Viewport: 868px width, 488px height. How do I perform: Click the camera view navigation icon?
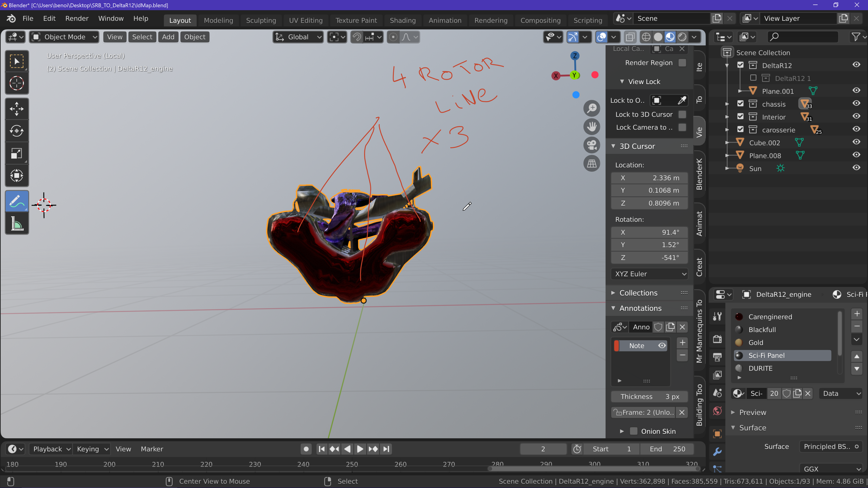[592, 145]
